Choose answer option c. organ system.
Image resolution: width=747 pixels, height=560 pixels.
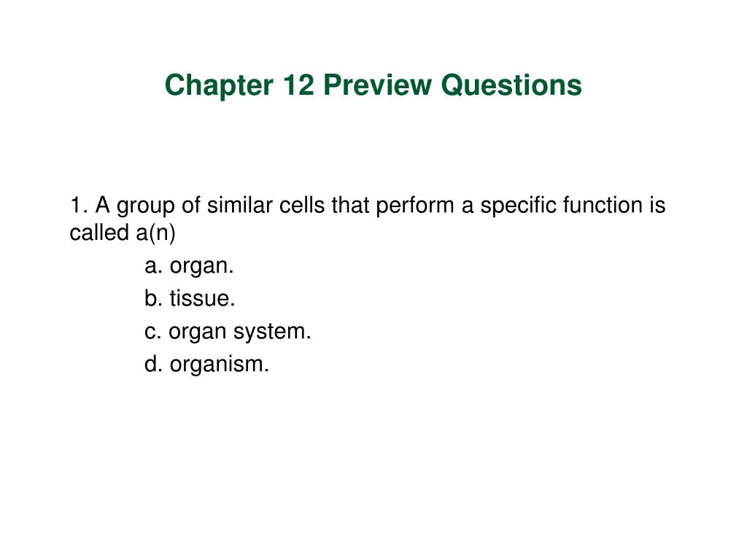click(x=228, y=332)
